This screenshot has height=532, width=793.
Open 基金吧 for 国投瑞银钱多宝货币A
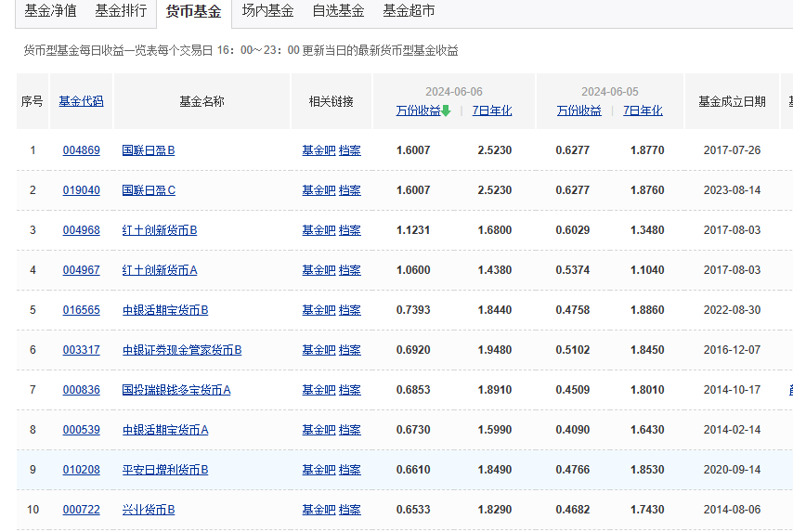(318, 390)
